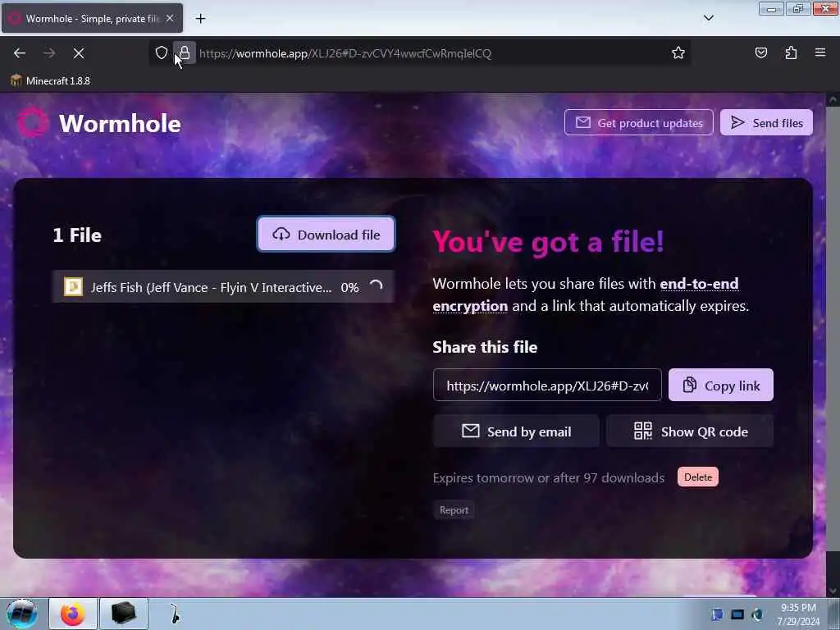Image resolution: width=840 pixels, height=630 pixels.
Task: Open a new tab with plus button
Action: 200,19
